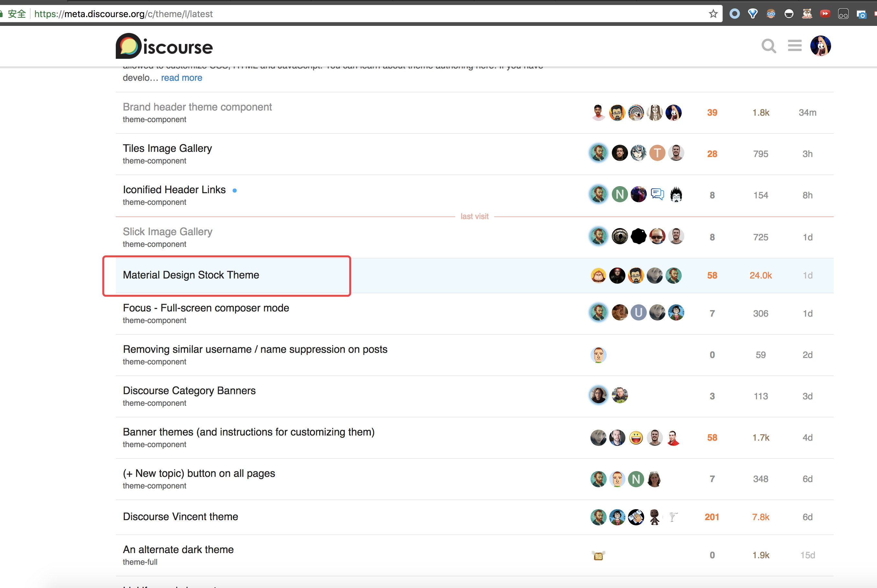Click the reply count 201 on Discourse Vincent theme
Screen dimensions: 877x588
[x=711, y=517]
